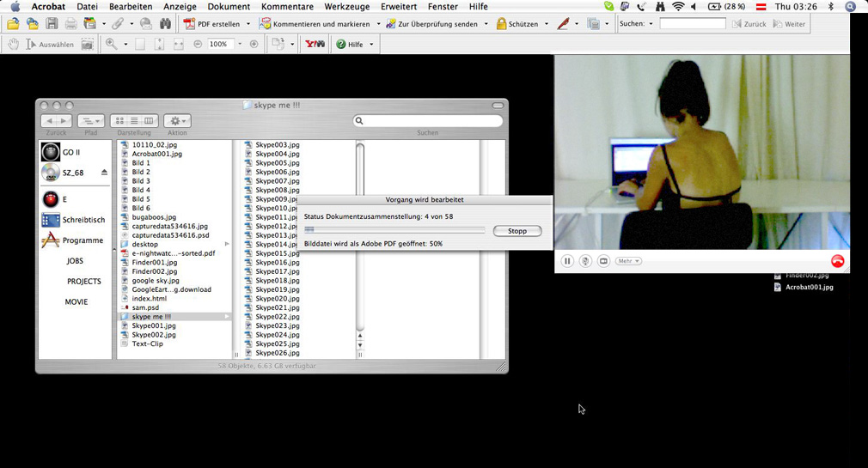
Task: Mute the microphone in video call
Action: click(585, 261)
